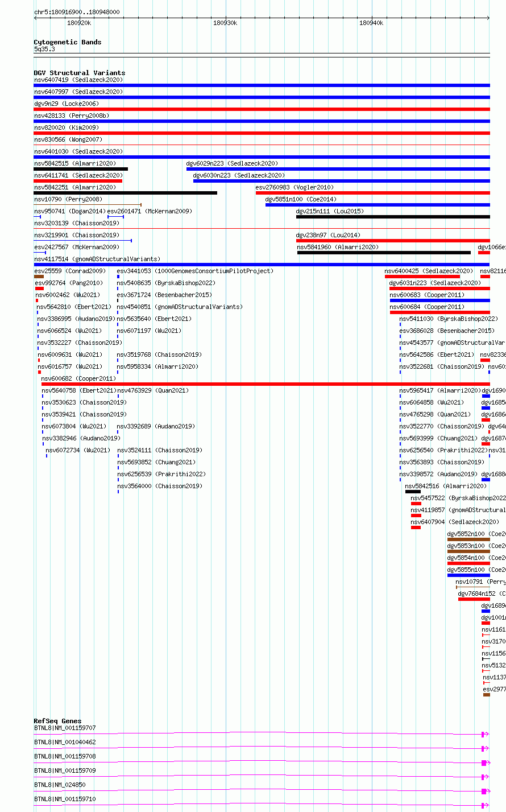Select dgv215n111 (Lou2015) label
This screenshot has height=812, width=506.
(x=330, y=211)
